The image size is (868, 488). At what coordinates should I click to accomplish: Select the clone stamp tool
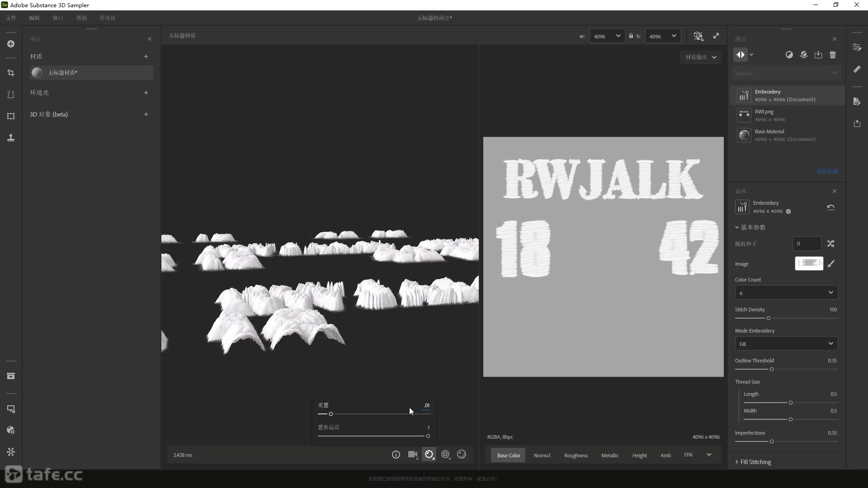pos(11,138)
